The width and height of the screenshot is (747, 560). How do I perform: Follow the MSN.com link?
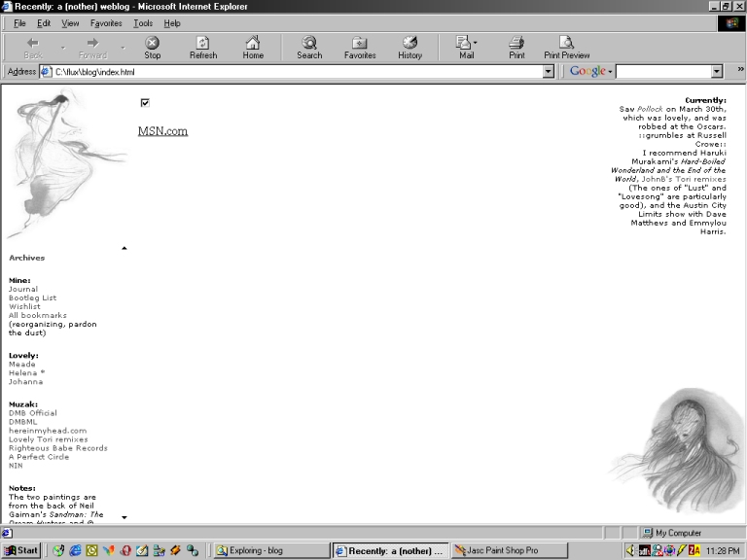pos(163,131)
